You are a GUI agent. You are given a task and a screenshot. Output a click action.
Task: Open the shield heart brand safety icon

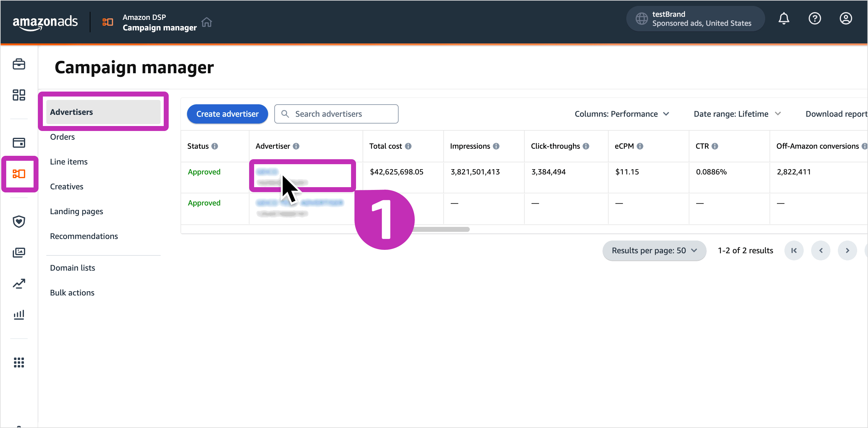19,221
